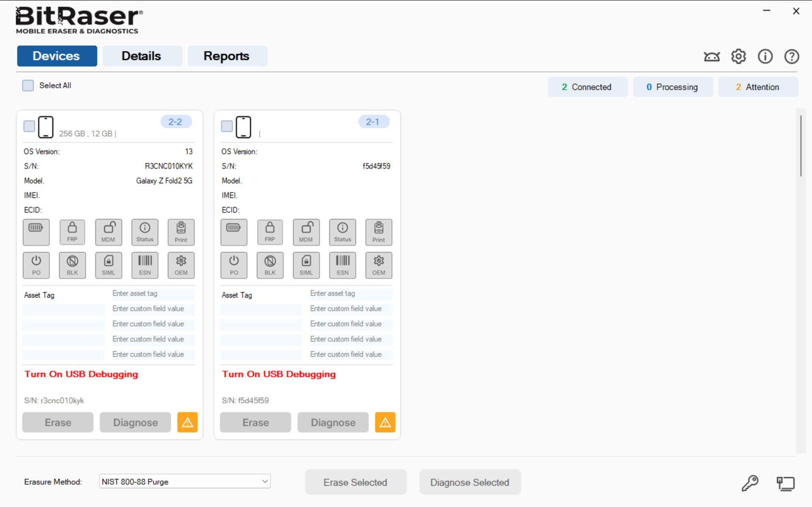812x507 pixels.
Task: Click the Erase Selected button
Action: pos(356,482)
